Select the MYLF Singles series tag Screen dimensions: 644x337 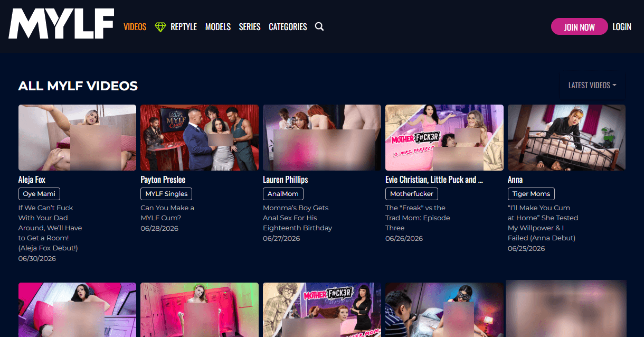[x=166, y=194]
